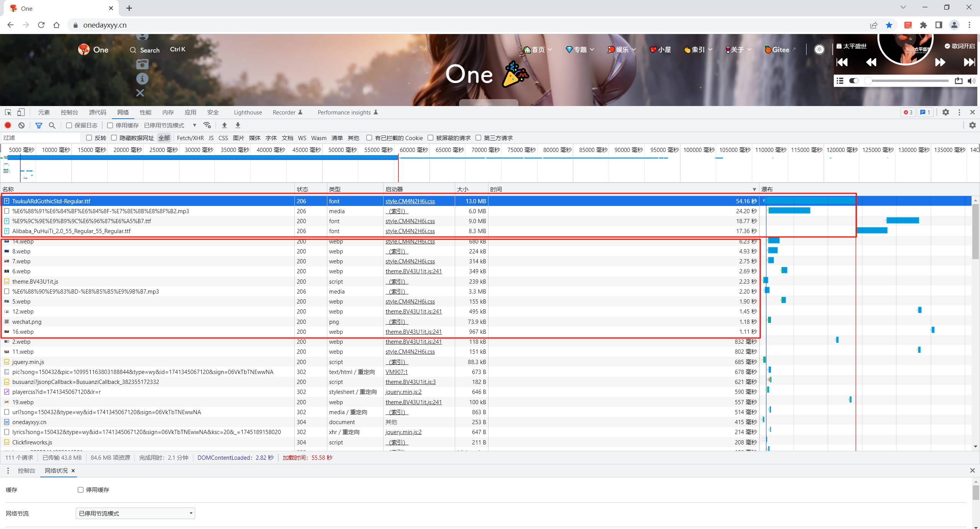Switch to the 元素 tab

coord(44,112)
